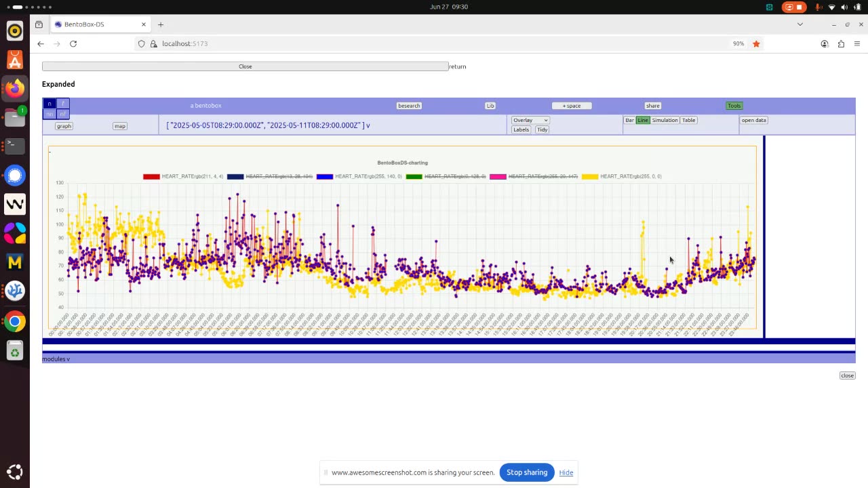Viewport: 868px width, 488px height.
Task: Click the 90% zoom level indicator
Action: tap(738, 43)
